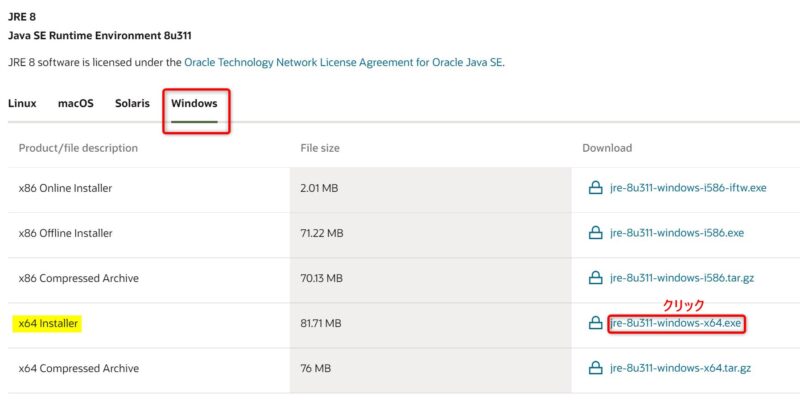Download jre-8u311-windows-i586-iftw.exe
The height and width of the screenshot is (410, 800).
coord(688,188)
